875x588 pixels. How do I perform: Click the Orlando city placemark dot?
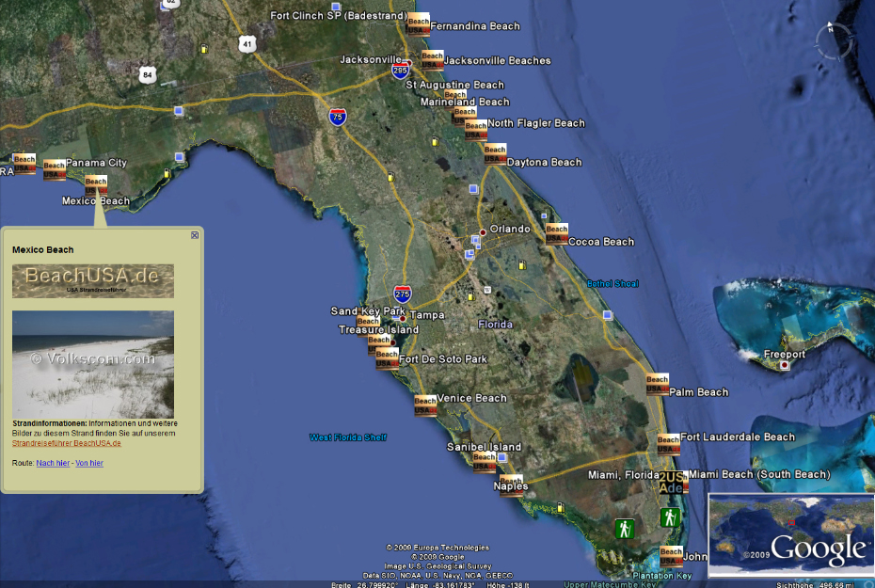tap(484, 232)
